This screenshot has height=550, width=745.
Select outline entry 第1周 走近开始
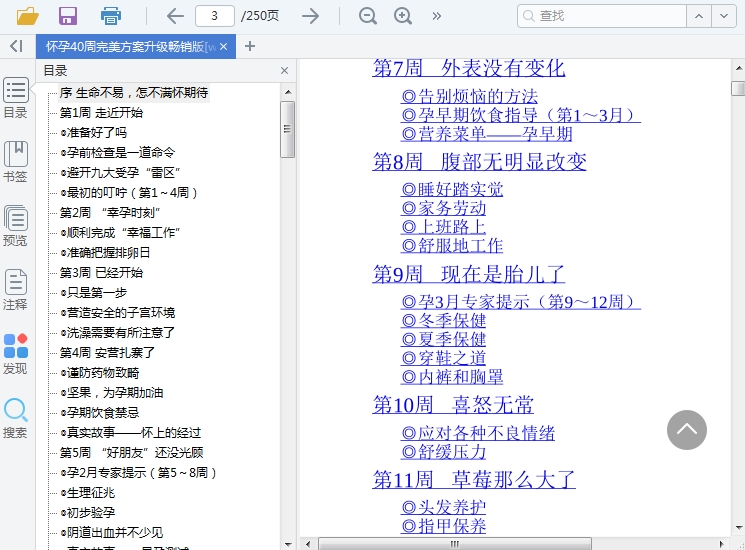[101, 113]
